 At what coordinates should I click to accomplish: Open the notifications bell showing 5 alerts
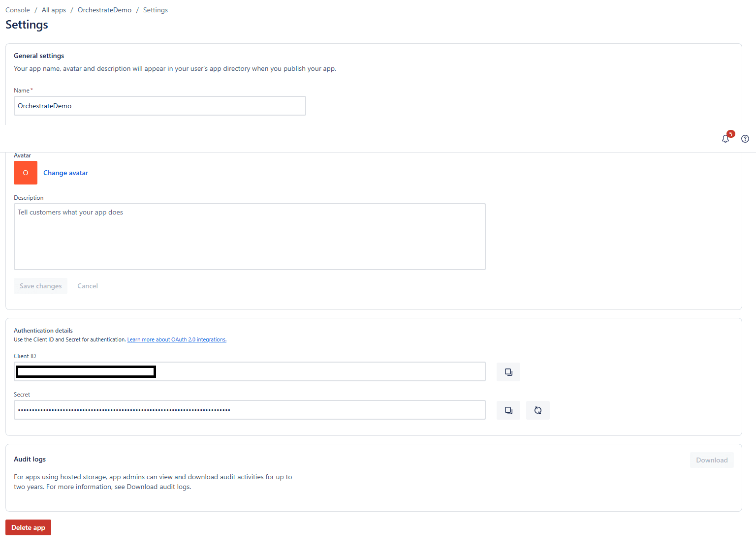tap(725, 138)
